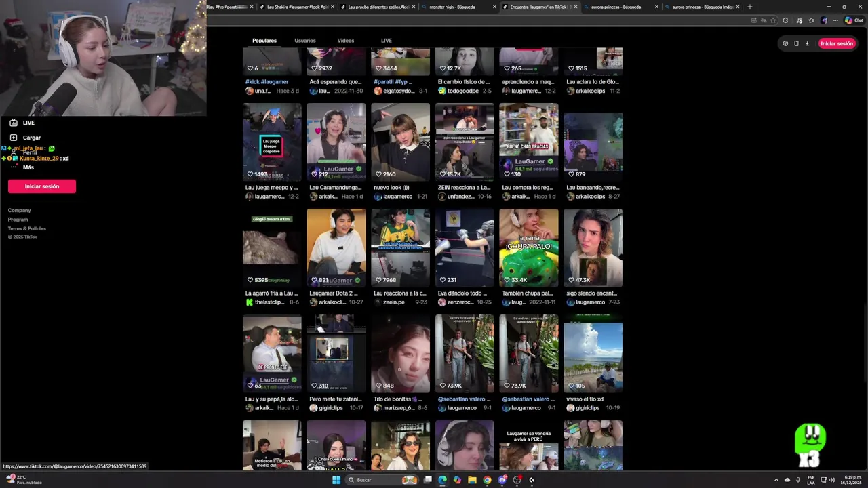868x488 pixels.
Task: Open Logitech G icon on the taskbar
Action: tap(532, 480)
